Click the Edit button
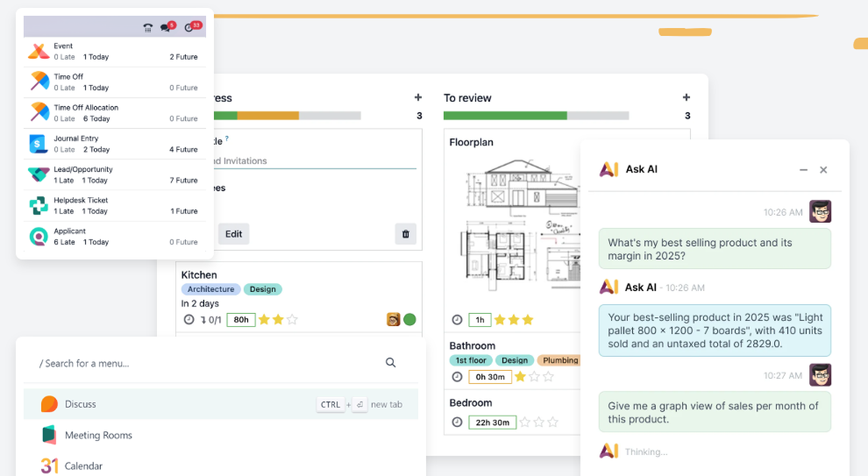Image resolution: width=868 pixels, height=476 pixels. 233,234
